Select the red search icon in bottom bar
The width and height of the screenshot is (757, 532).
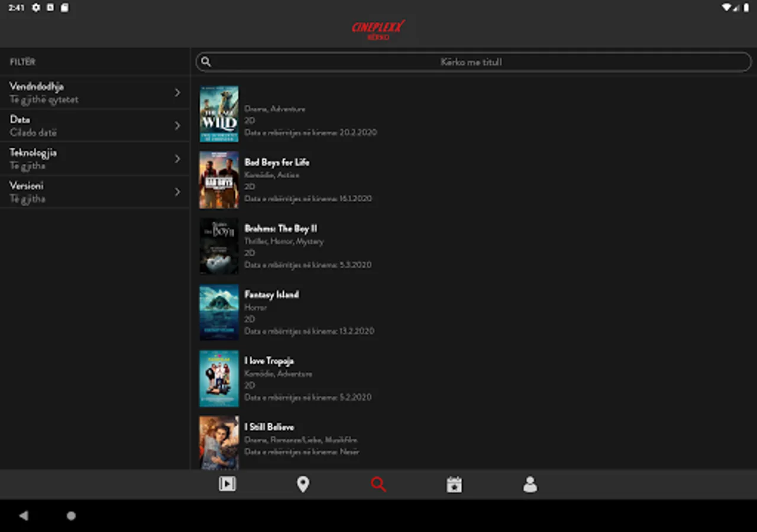pos(378,485)
